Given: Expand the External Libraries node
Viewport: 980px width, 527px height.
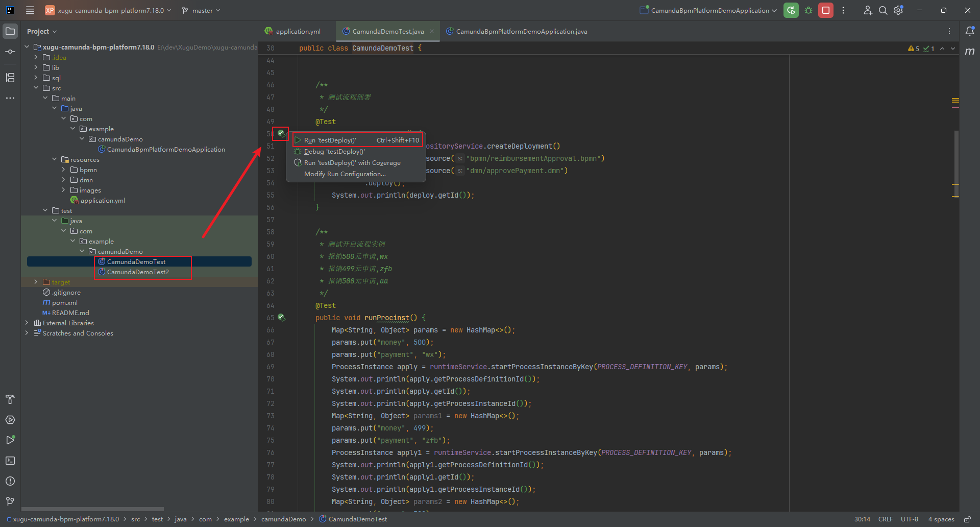Looking at the screenshot, I should coord(27,323).
